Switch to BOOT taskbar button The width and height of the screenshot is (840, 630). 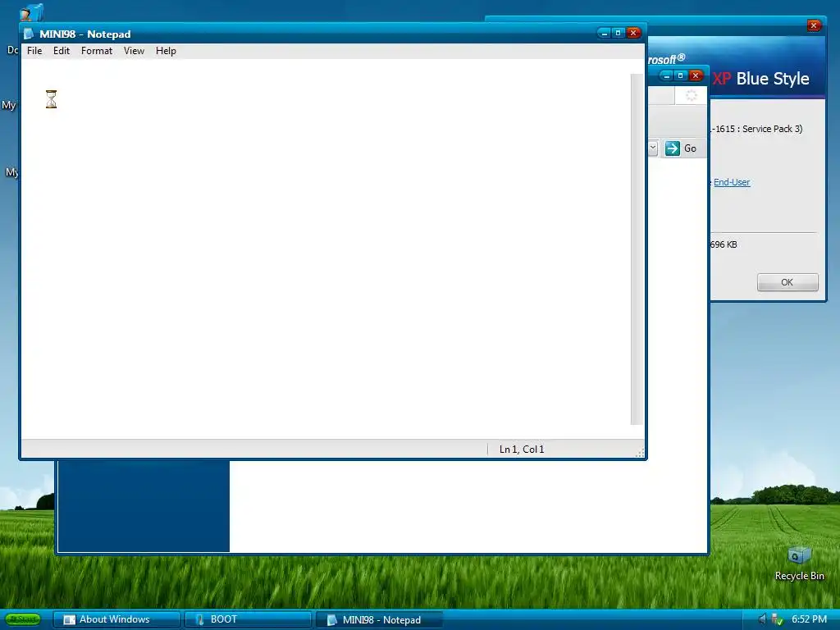point(248,619)
